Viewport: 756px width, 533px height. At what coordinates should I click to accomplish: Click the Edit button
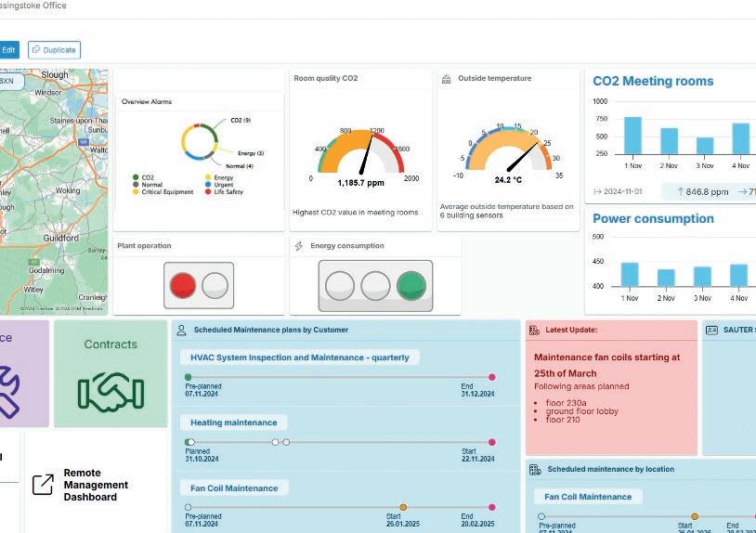[8, 49]
